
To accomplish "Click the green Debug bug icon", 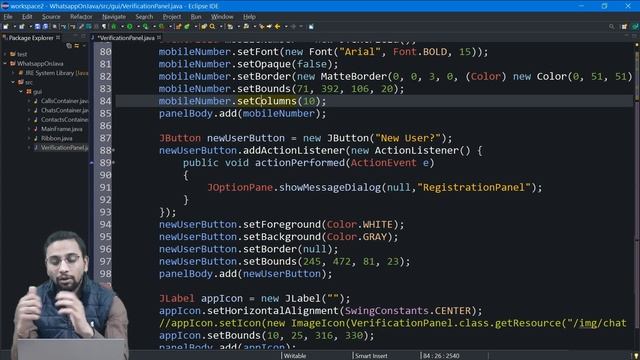I will click(x=114, y=27).
